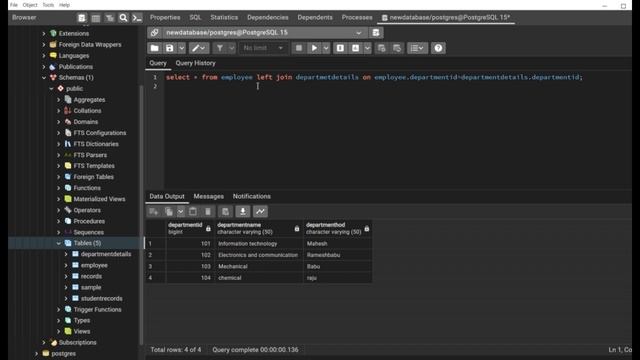Open the connection selector newdatabase/postgres@PostgreSQL 15
This screenshot has height=360, width=640.
264,33
